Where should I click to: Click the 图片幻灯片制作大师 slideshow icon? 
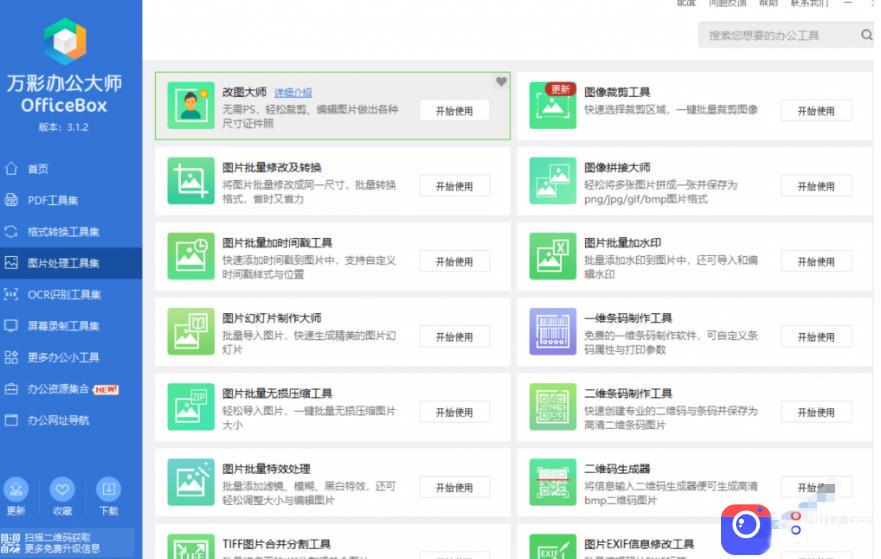click(x=190, y=331)
